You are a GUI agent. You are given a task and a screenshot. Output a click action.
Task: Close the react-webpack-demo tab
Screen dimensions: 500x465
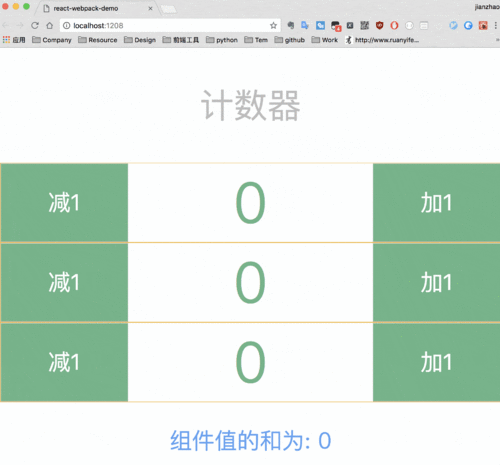150,8
